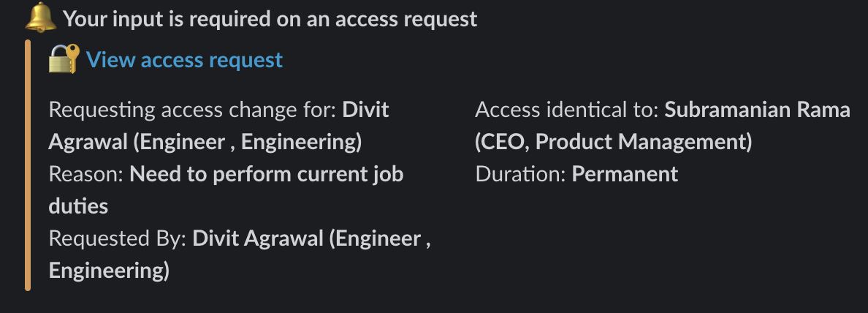Click the final "Engineering)" text in the Requested By field
868x313 pixels.
pos(109,271)
